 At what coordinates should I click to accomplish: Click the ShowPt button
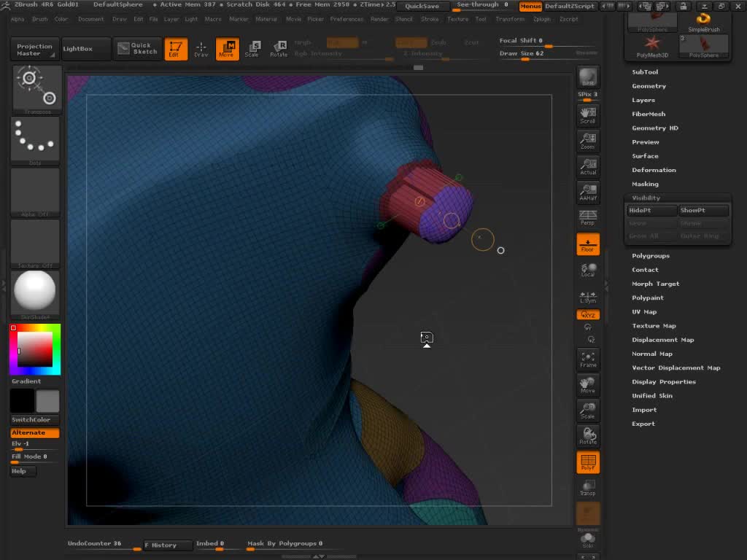coord(704,211)
